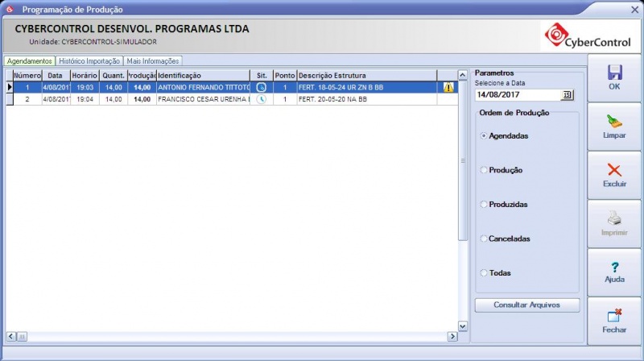Click the clock status icon in row 1

(261, 88)
